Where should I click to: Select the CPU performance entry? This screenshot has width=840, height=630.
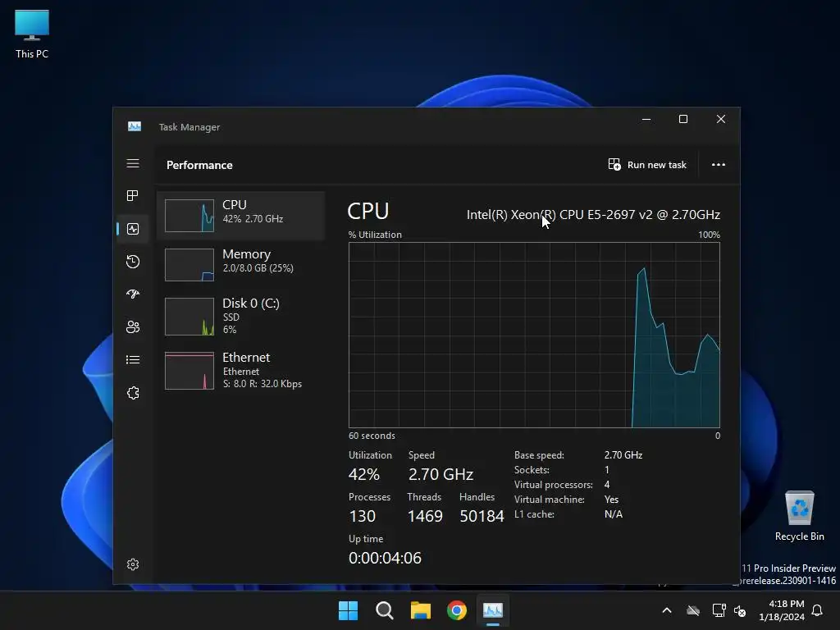pyautogui.click(x=240, y=216)
